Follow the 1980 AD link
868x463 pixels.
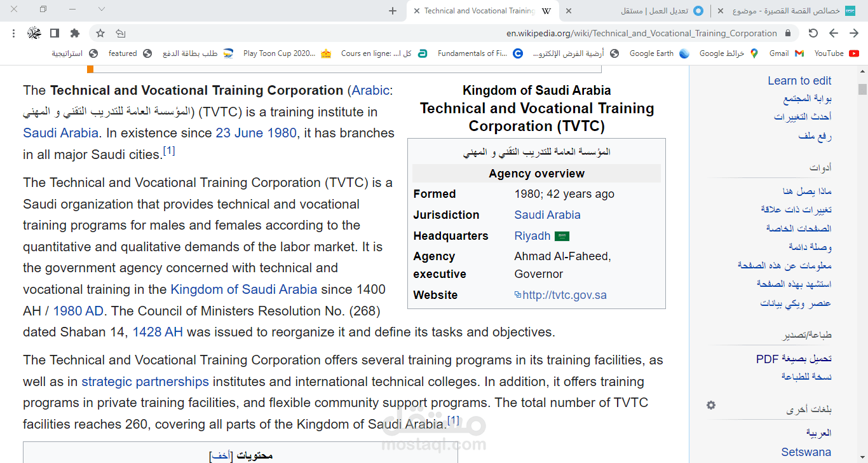click(78, 311)
